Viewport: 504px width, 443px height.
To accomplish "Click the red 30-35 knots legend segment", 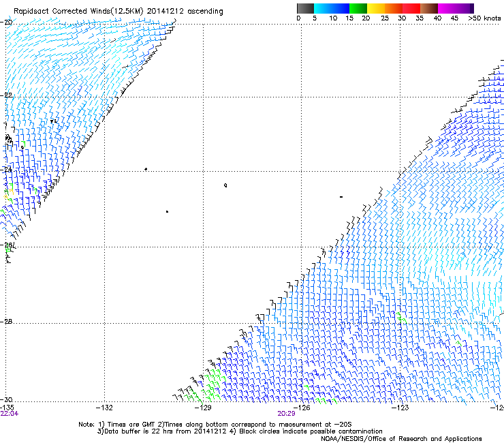I will pos(411,8).
